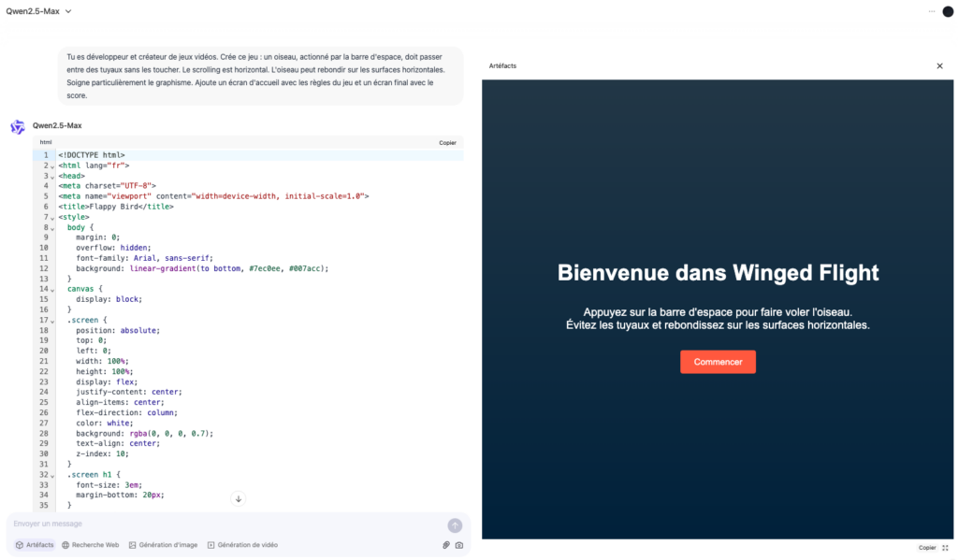This screenshot has height=560, width=958.
Task: Fold the body rule on line 8
Action: pos(52,227)
